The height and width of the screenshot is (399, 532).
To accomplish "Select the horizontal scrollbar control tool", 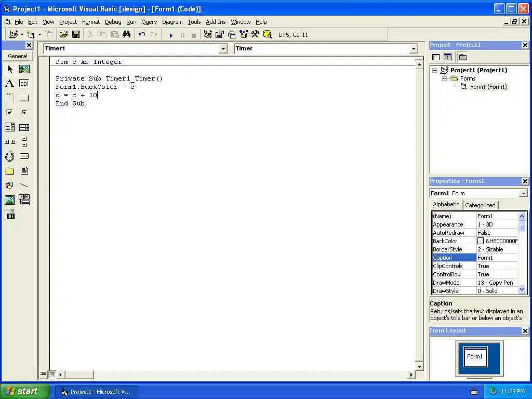I will (x=10, y=142).
